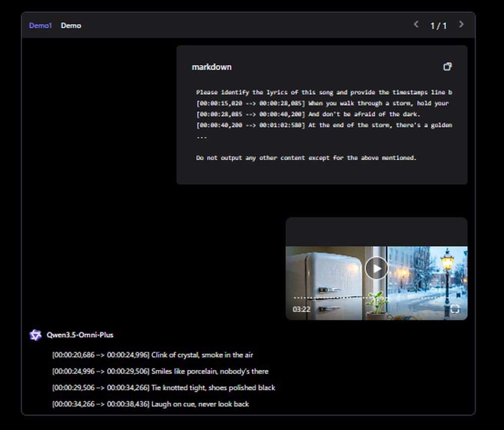Click the play triangle inside the circle overlay

pos(375,268)
